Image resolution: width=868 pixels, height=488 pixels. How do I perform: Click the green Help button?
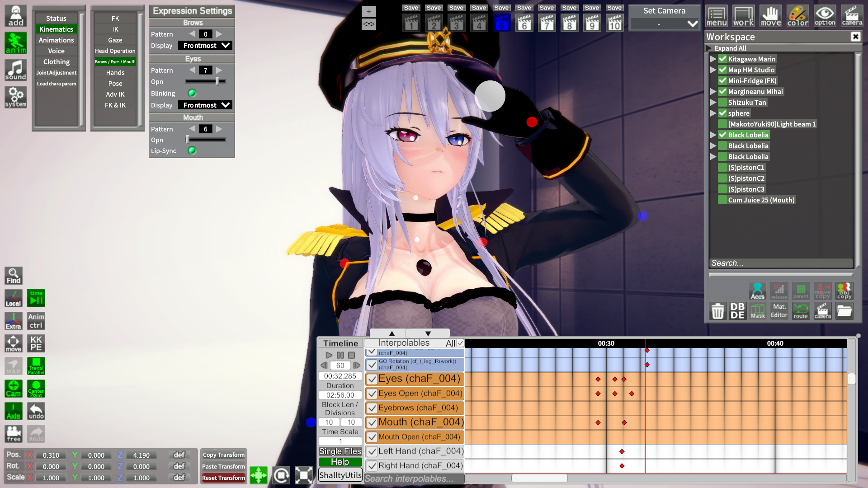click(x=340, y=462)
